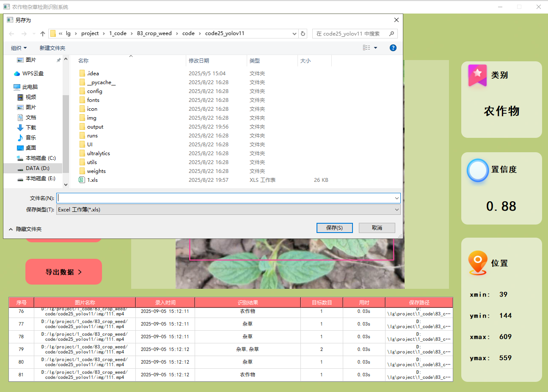Screen dimensions: 548x392
Task: Select table row number 81
Action: point(231,375)
